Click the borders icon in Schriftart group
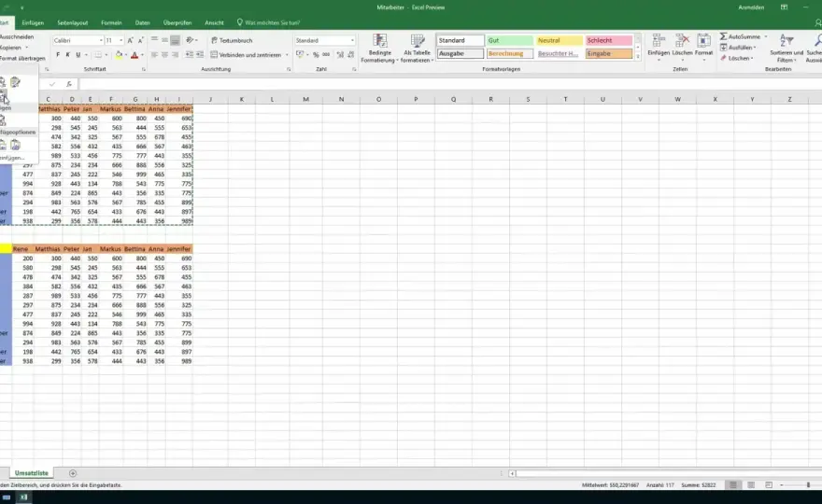The width and height of the screenshot is (822, 504). click(98, 55)
